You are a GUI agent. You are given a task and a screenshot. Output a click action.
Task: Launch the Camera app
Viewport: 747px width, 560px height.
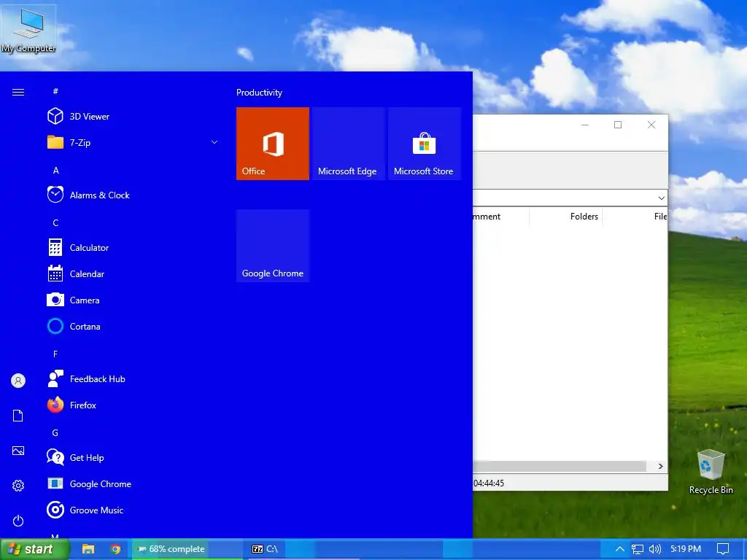point(85,300)
